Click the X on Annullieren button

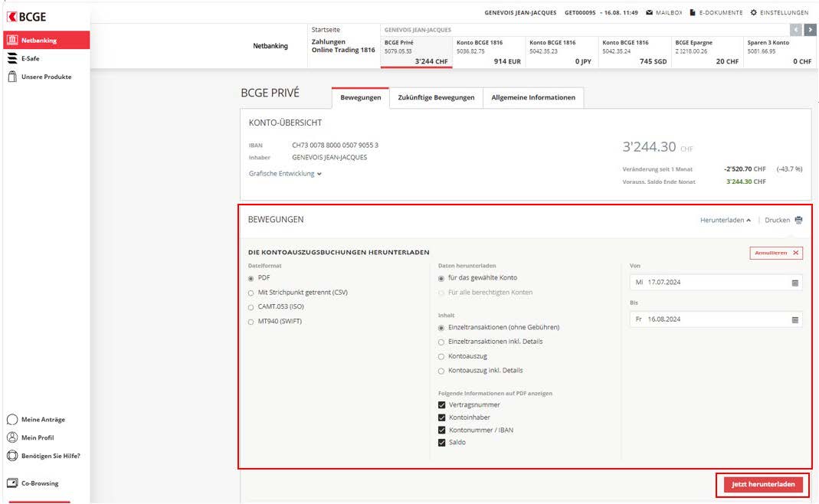(x=795, y=253)
